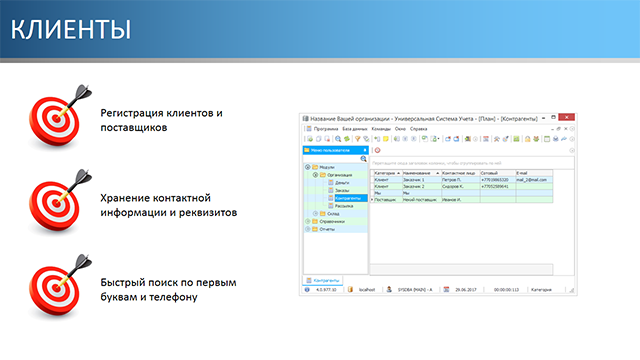Screen dimensions: 640x360
Task: Click the padlock icon in the toolbar
Action: point(527,139)
